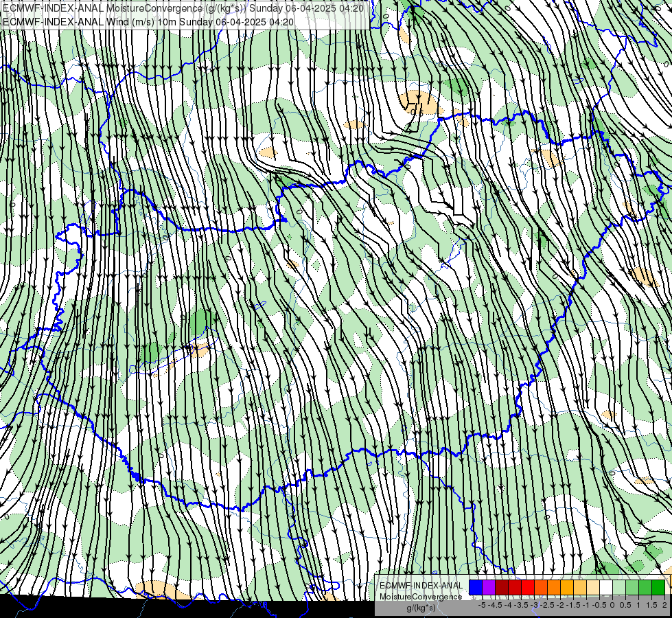The width and height of the screenshot is (672, 618).
Task: Click the red-orange legend swatch
Action: 541,587
